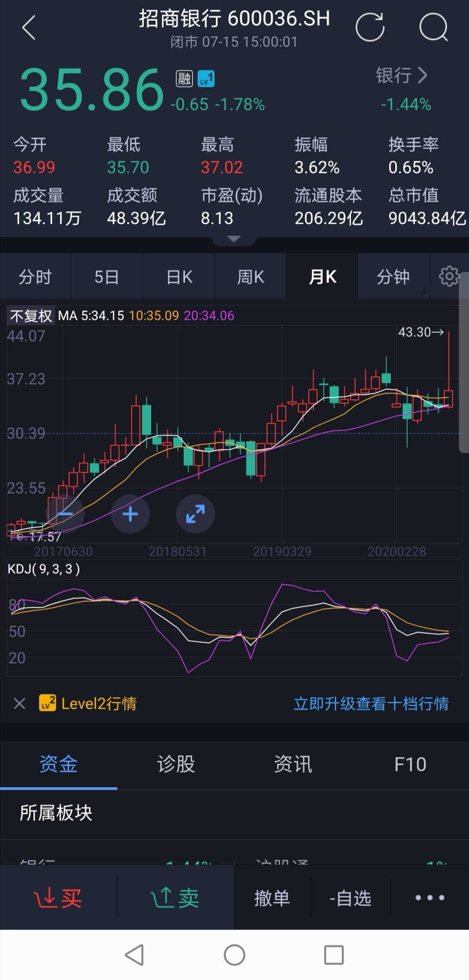Tap Android recent apps button
This screenshot has height=980, width=469.
click(x=334, y=955)
